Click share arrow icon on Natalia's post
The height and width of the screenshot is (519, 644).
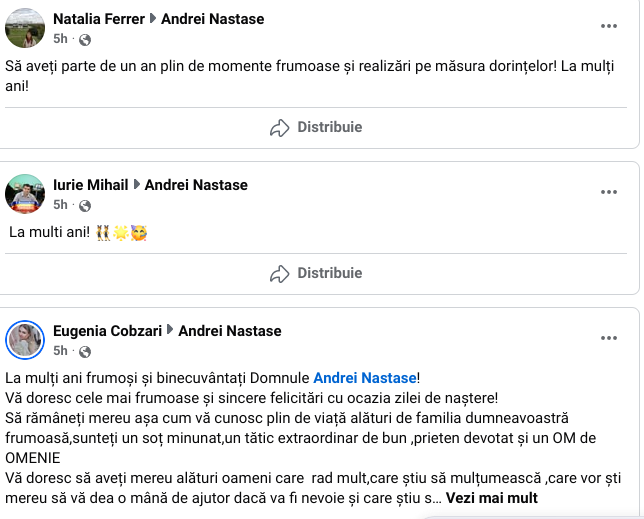279,127
